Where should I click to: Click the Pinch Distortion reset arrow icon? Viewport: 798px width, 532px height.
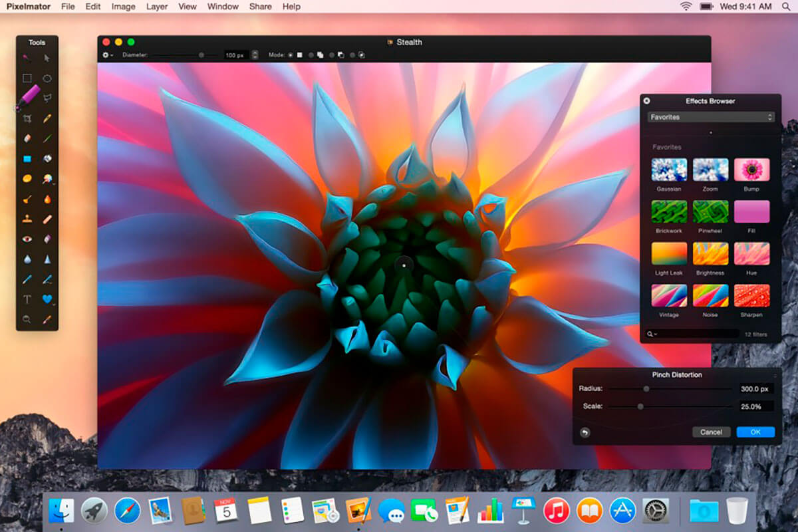pos(585,432)
